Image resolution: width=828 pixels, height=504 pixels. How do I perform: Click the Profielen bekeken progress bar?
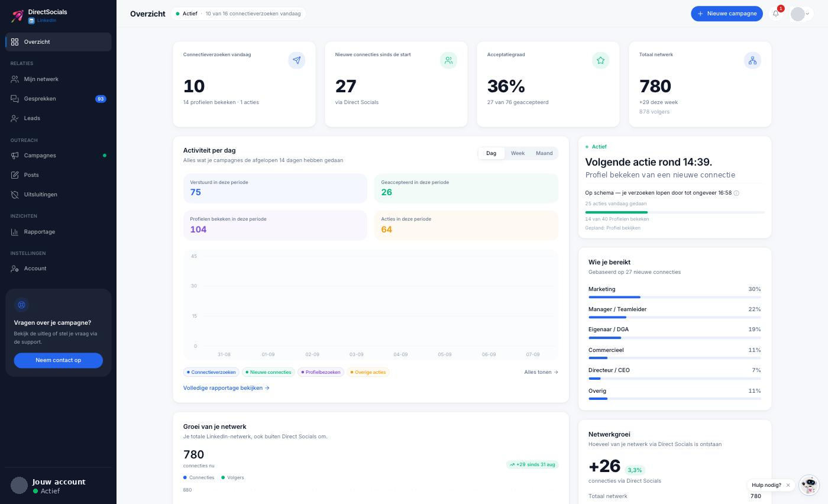pos(675,212)
